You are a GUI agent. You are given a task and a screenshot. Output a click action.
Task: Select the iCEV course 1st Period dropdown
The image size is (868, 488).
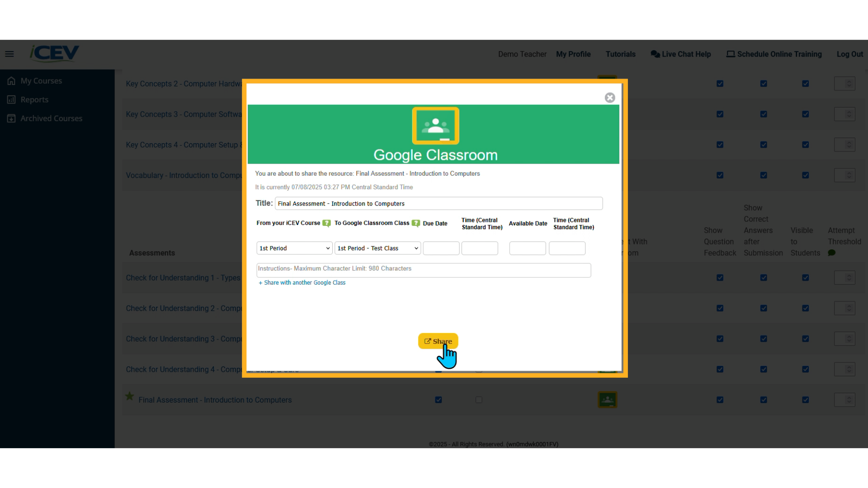click(294, 248)
